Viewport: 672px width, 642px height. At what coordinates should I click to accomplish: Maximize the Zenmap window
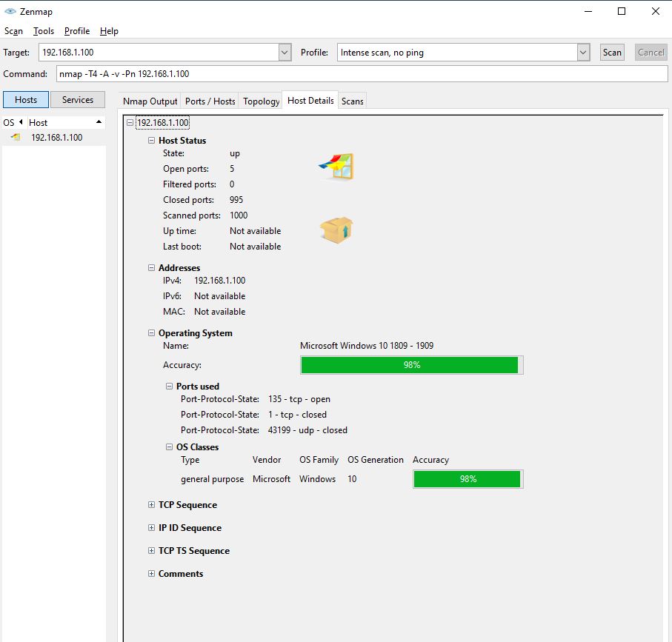point(622,12)
